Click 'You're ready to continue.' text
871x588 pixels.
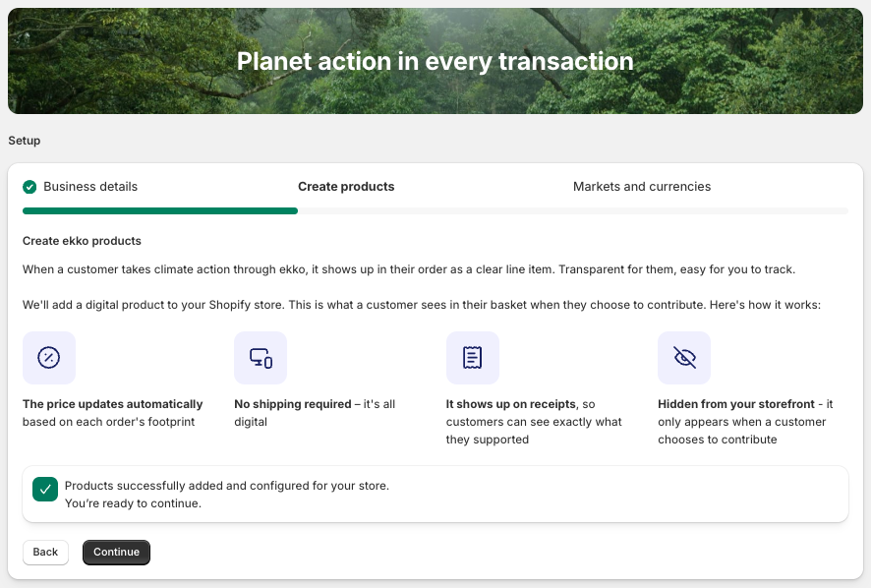[133, 503]
